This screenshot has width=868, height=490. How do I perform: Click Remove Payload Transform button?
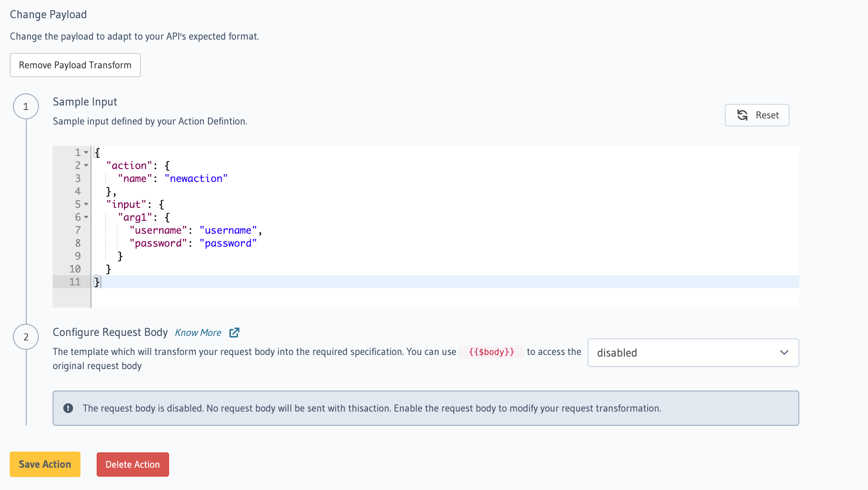point(75,65)
